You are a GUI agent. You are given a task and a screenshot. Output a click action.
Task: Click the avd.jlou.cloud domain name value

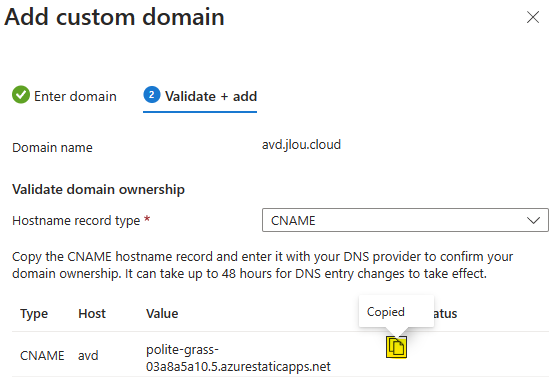pos(301,145)
